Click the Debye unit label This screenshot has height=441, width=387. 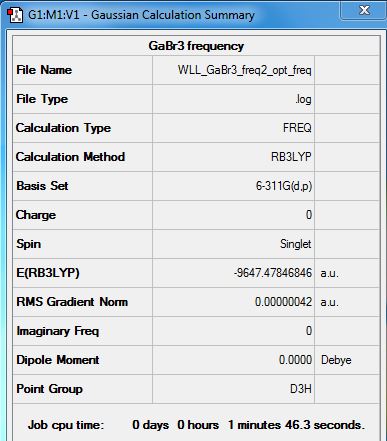pyautogui.click(x=336, y=360)
